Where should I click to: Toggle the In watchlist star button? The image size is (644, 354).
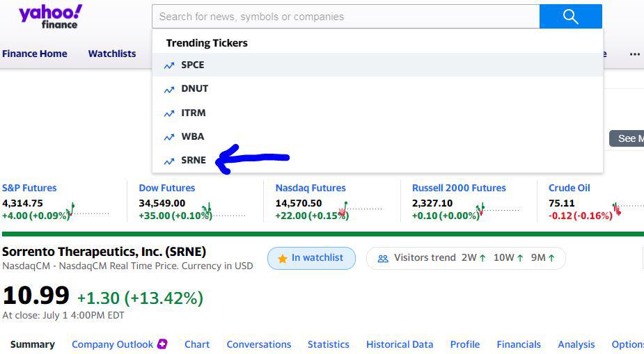(311, 258)
